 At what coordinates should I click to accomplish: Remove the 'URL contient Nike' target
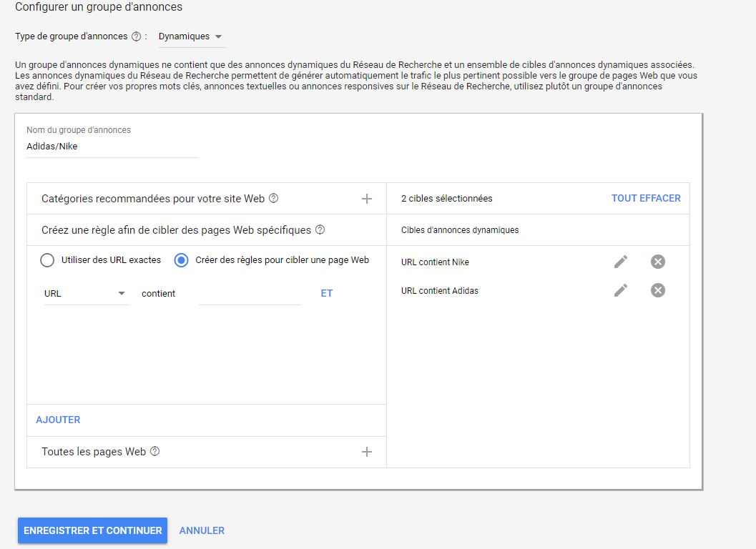[x=658, y=262]
